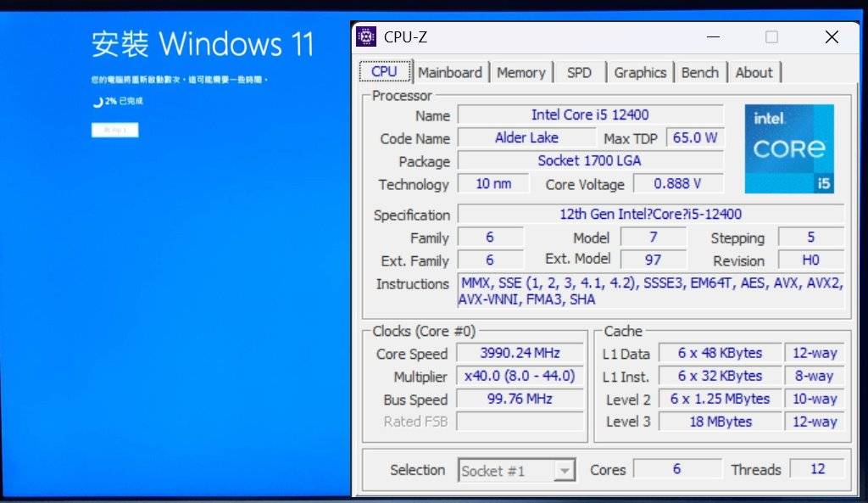This screenshot has width=868, height=503.
Task: Click the Instructions list starting with MMX
Action: pos(650,291)
